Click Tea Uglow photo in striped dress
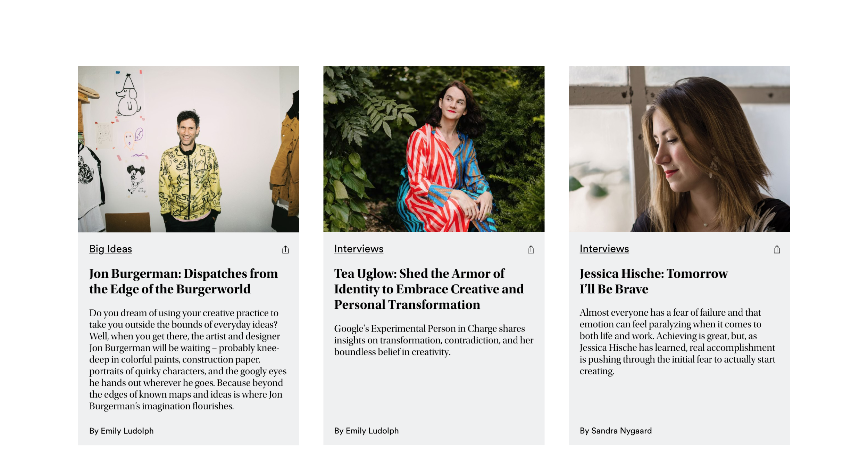The image size is (868, 458). (434, 149)
